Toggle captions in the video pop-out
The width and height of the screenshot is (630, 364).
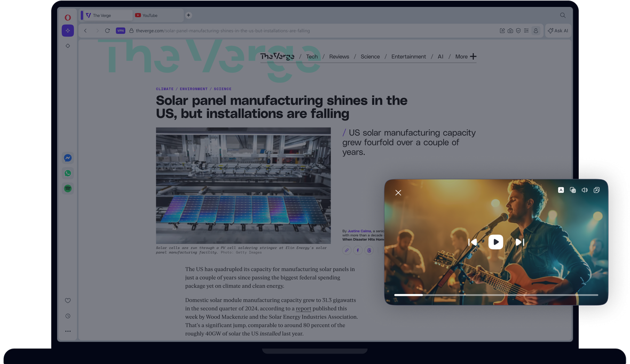click(x=561, y=190)
